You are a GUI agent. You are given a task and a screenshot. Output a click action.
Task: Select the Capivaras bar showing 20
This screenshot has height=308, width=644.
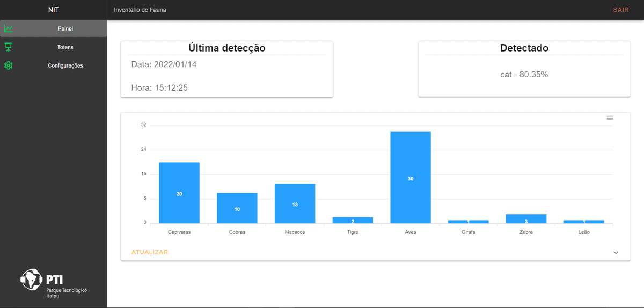pos(179,193)
